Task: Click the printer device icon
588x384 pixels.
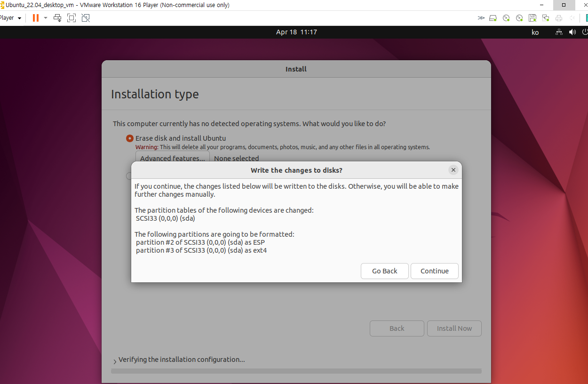Action: point(559,18)
